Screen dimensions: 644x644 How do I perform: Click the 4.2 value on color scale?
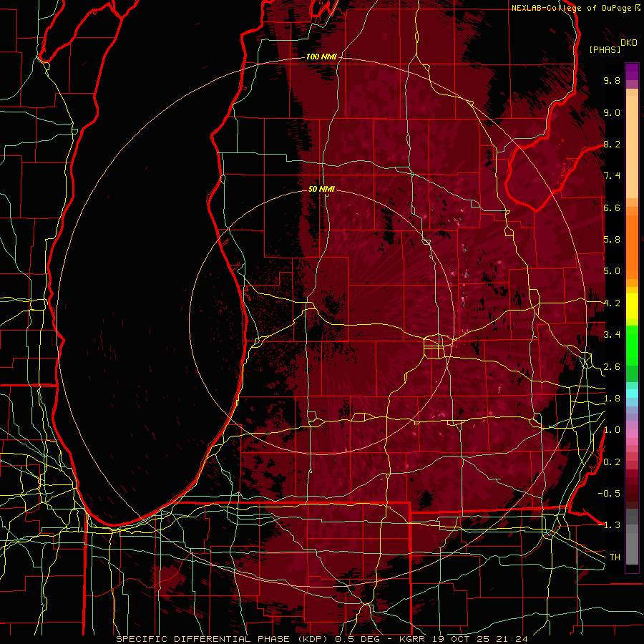tap(612, 303)
